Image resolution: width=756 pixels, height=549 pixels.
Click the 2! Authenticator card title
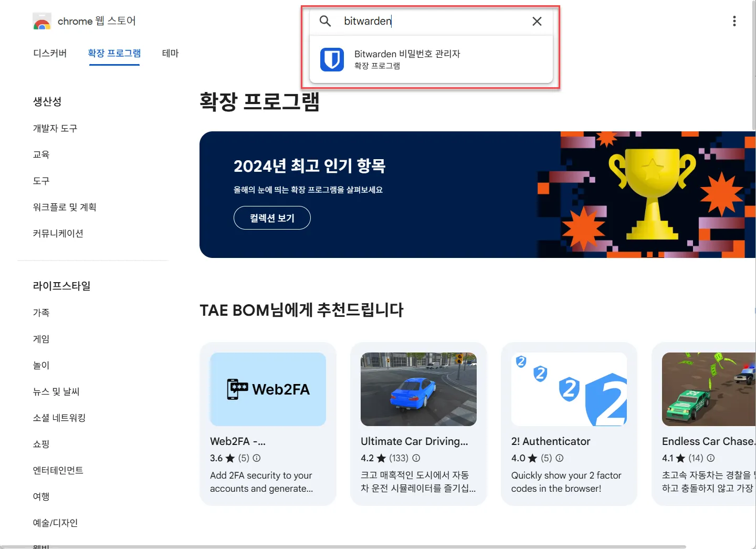(551, 441)
